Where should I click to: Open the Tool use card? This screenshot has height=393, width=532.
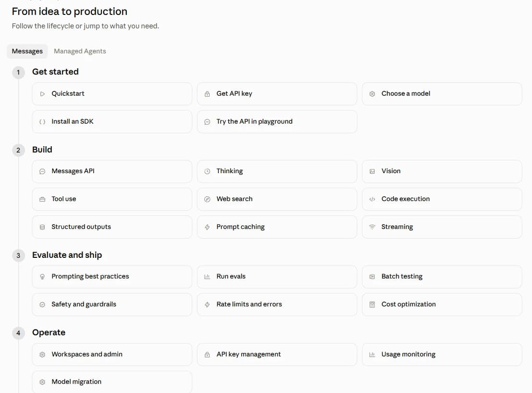[x=112, y=200]
